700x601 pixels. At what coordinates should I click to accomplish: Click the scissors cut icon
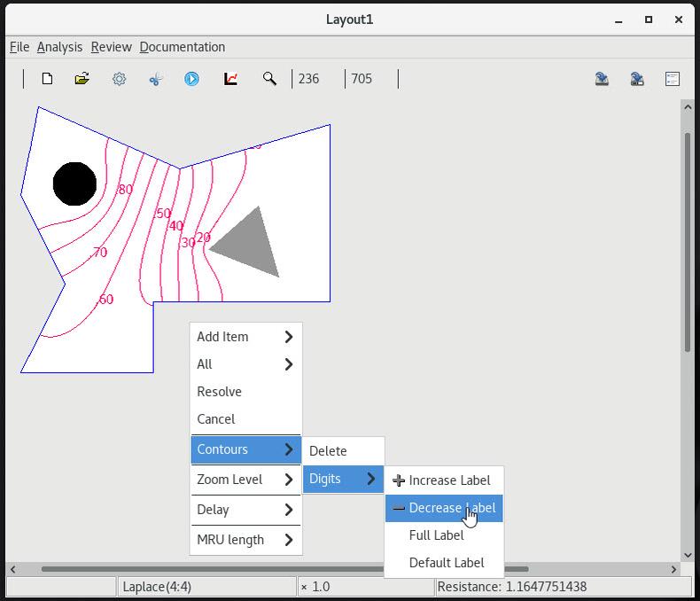pyautogui.click(x=156, y=79)
